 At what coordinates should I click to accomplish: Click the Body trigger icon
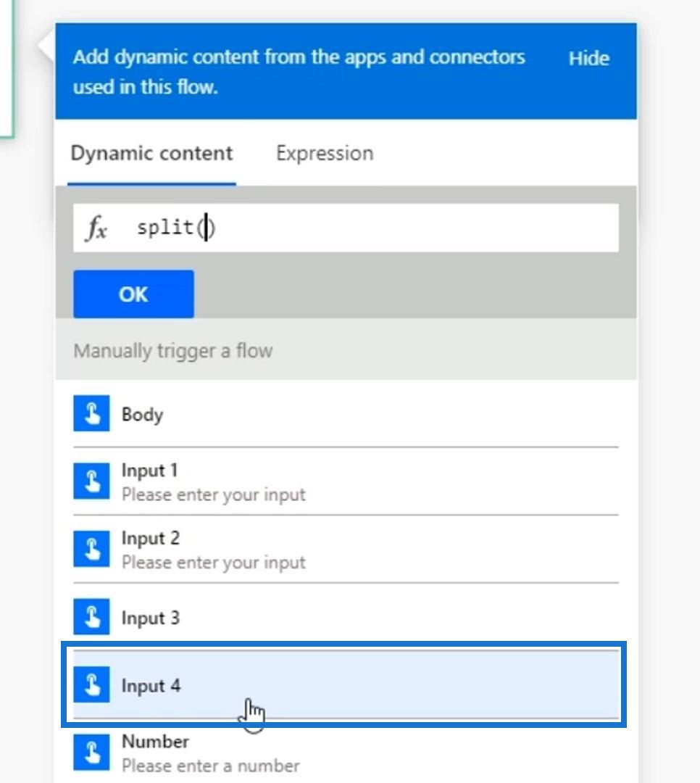[91, 413]
